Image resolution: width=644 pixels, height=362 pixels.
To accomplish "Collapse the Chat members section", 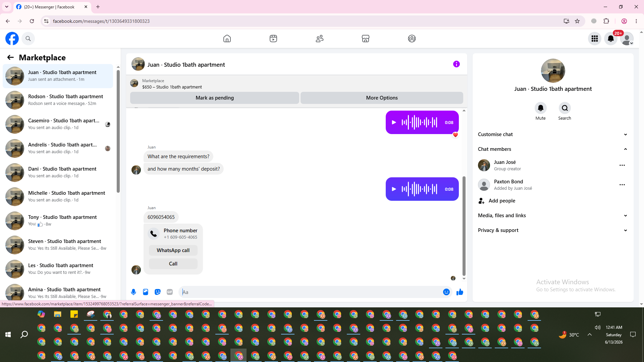I will click(553, 149).
